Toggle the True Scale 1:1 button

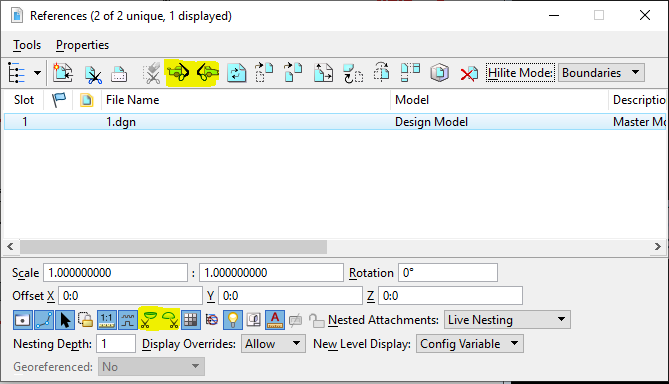106,320
